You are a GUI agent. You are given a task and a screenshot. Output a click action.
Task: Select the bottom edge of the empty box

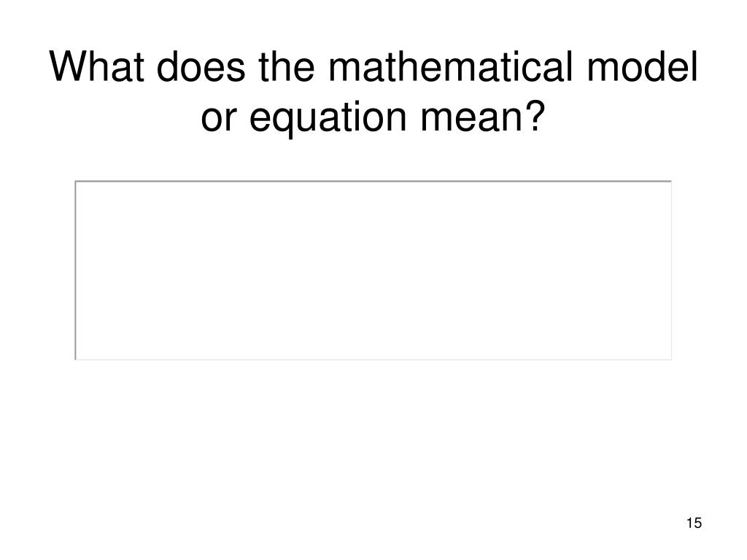point(373,359)
